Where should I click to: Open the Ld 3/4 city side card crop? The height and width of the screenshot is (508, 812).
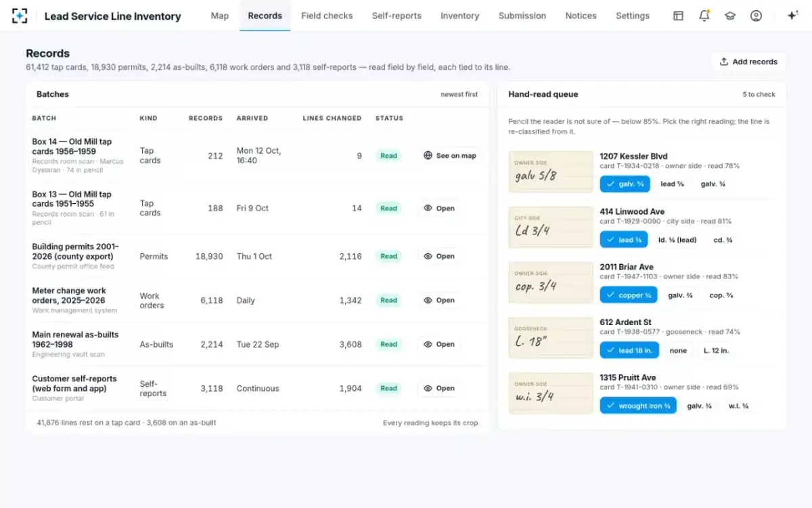(x=551, y=228)
